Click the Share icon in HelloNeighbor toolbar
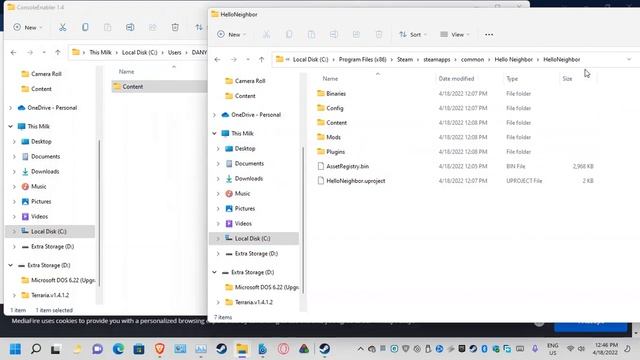Screen dimensions: 640x360 coord(356,35)
